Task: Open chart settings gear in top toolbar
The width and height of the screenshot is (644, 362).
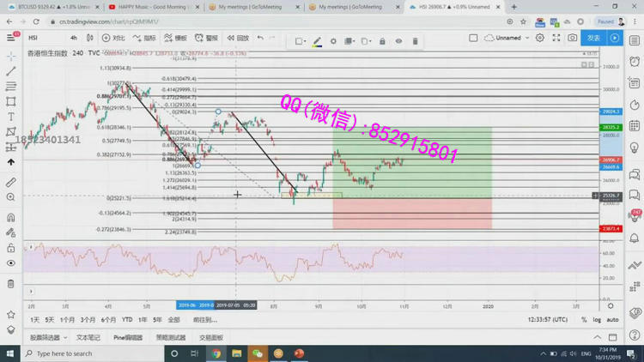Action: [540, 38]
